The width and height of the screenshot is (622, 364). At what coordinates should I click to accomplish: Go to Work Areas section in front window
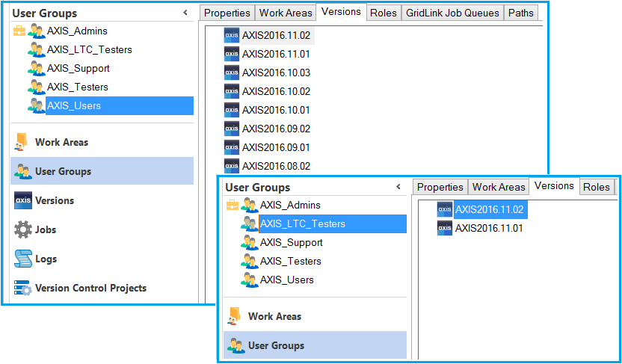(x=315, y=316)
